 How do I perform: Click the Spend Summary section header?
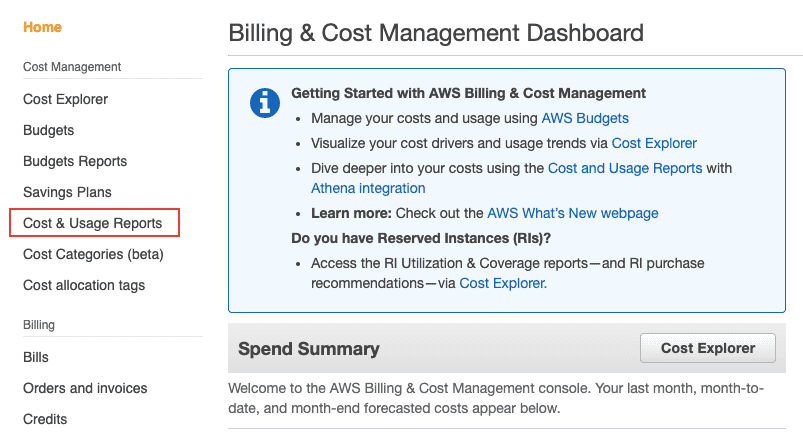coord(309,349)
